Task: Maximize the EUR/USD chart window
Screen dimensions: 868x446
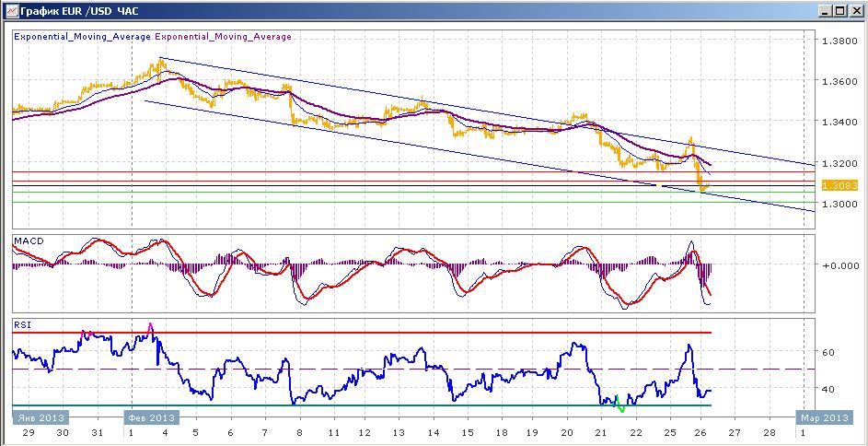Action: pyautogui.click(x=840, y=10)
